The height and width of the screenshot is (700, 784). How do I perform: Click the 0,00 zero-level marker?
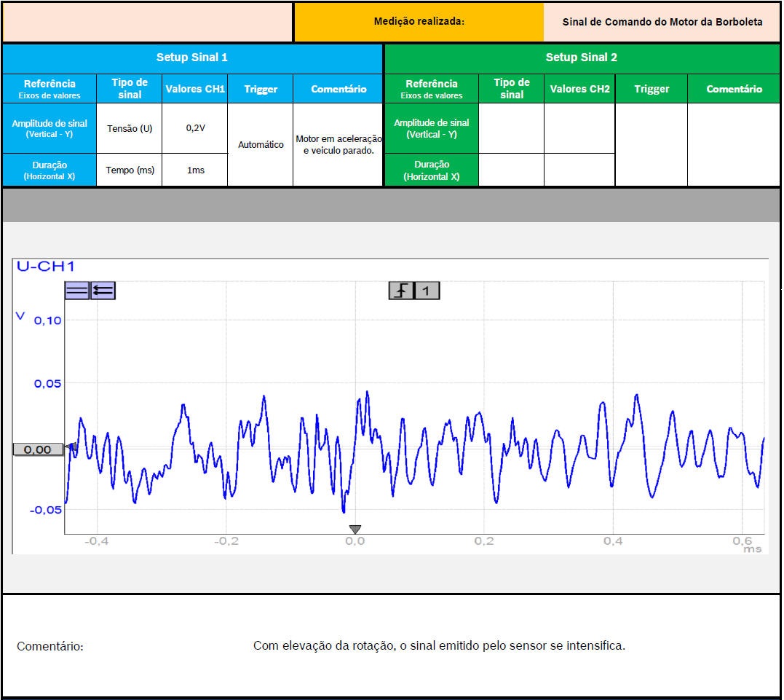click(38, 449)
